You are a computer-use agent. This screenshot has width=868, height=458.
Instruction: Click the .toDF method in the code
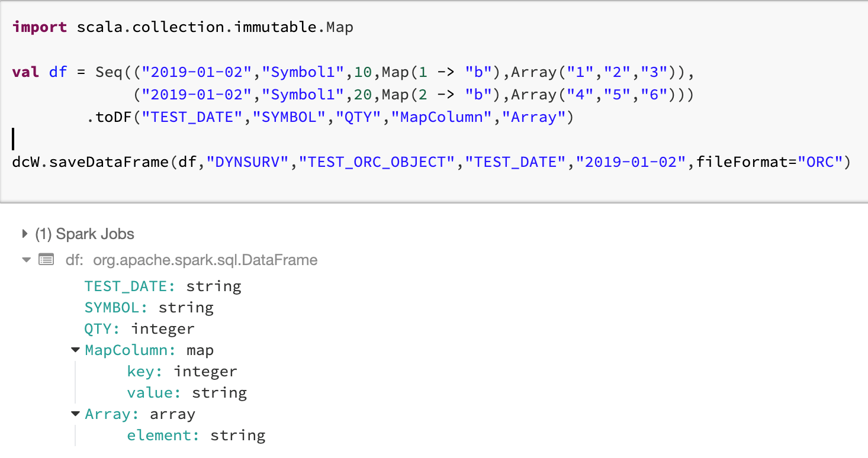coord(110,117)
